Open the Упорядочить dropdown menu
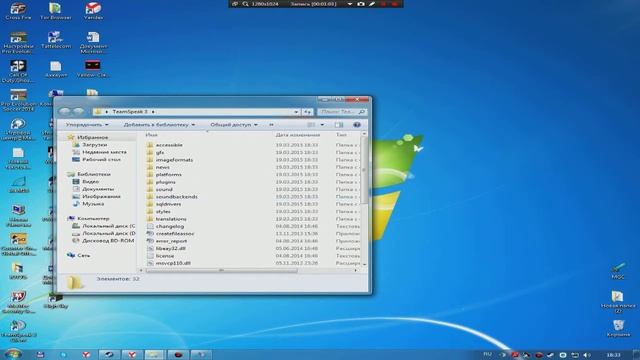The image size is (640, 360). tap(87, 124)
